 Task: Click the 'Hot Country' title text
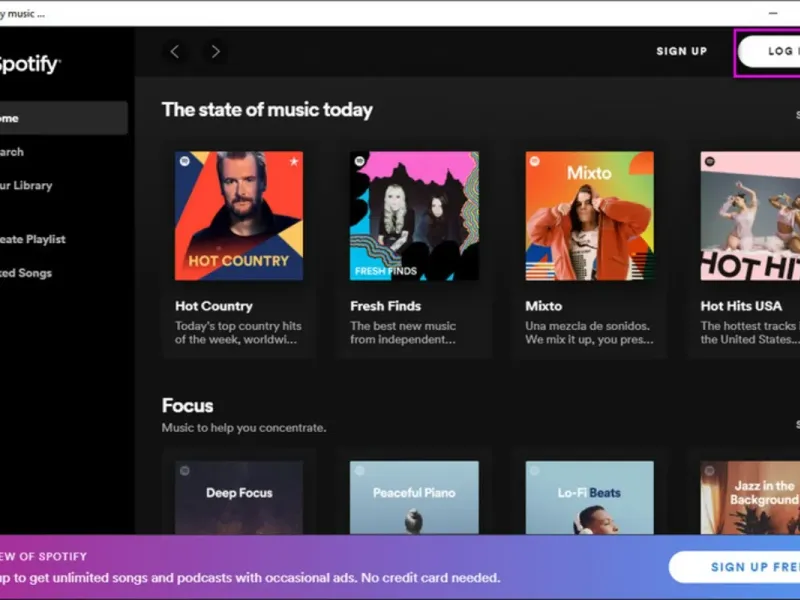pyautogui.click(x=214, y=306)
